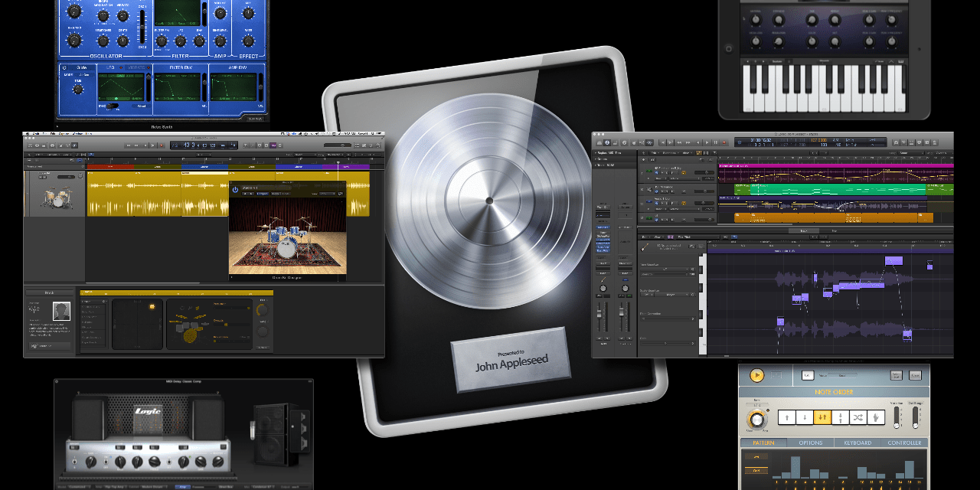Select the As Played hand note order button
This screenshot has width=980, height=490.
point(876,417)
